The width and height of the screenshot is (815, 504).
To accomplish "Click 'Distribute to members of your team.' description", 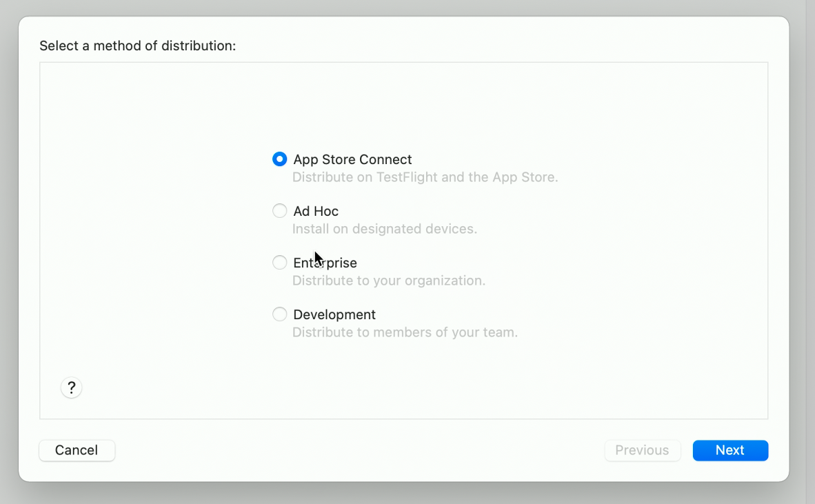I will 405,332.
